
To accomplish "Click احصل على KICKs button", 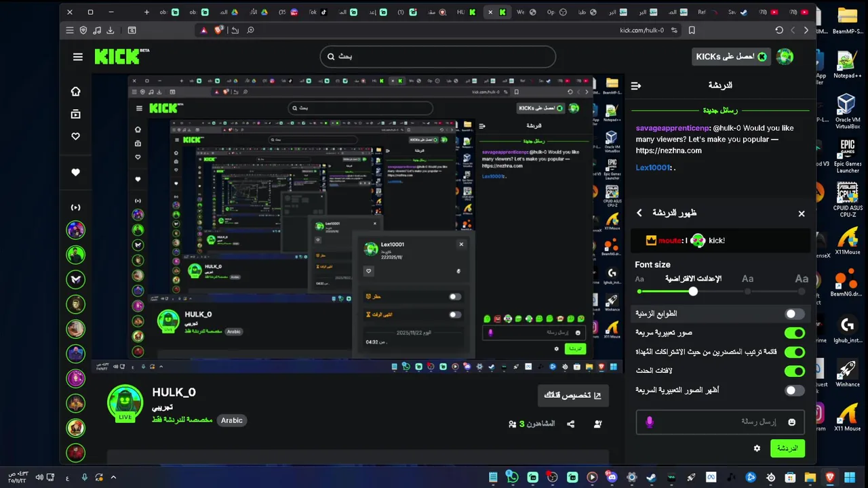I will click(732, 57).
